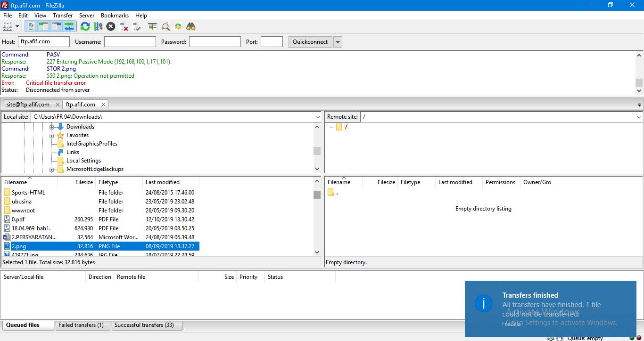Click the Port input box

(x=272, y=42)
